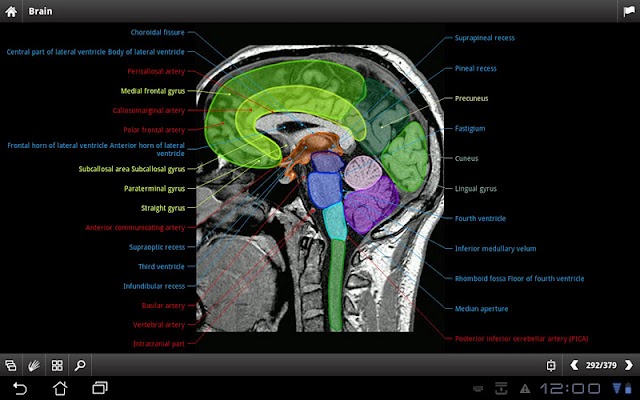Tap the keyboard icon in status bar
Image resolution: width=640 pixels, height=400 pixels.
478,389
